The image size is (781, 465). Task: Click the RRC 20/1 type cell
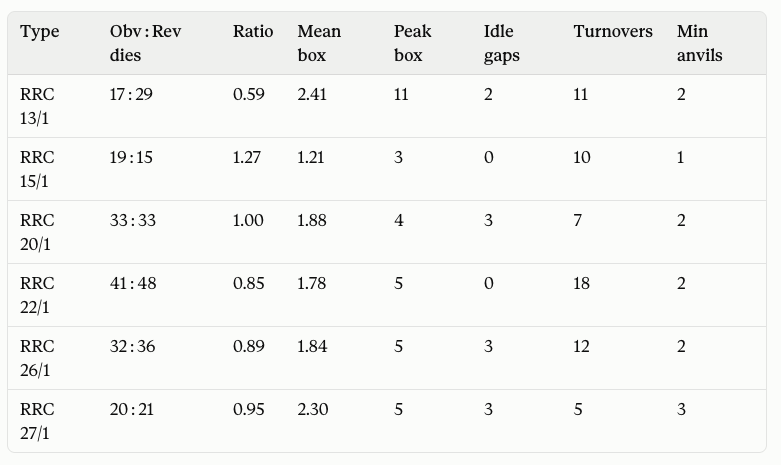pos(37,232)
